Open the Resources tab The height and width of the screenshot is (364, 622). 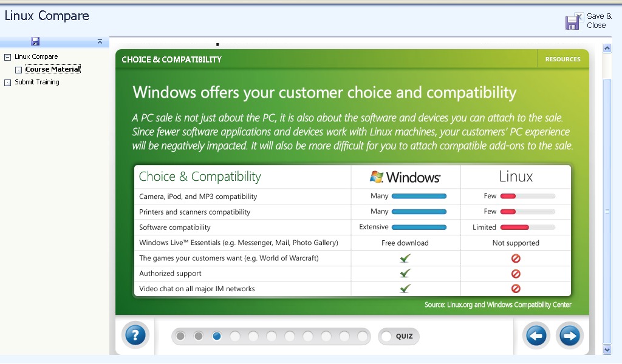pos(562,59)
